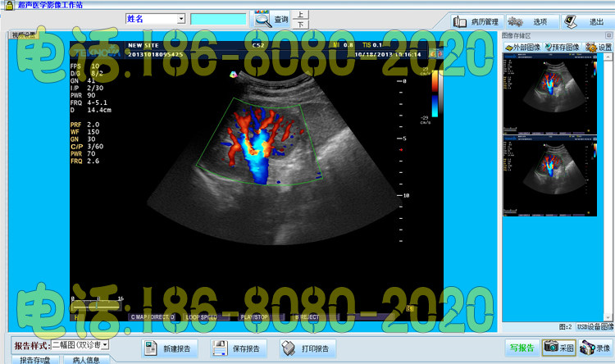Click the cyan search input field
This screenshot has width=615, height=364.
(x=218, y=19)
